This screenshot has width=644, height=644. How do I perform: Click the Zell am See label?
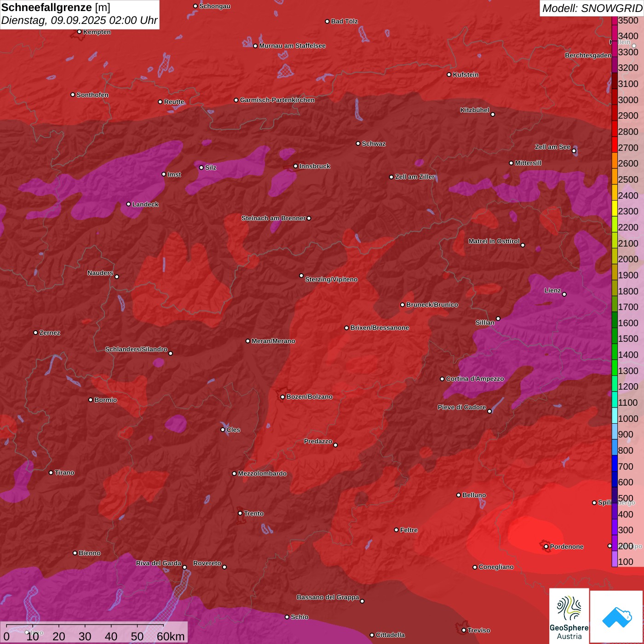point(552,147)
